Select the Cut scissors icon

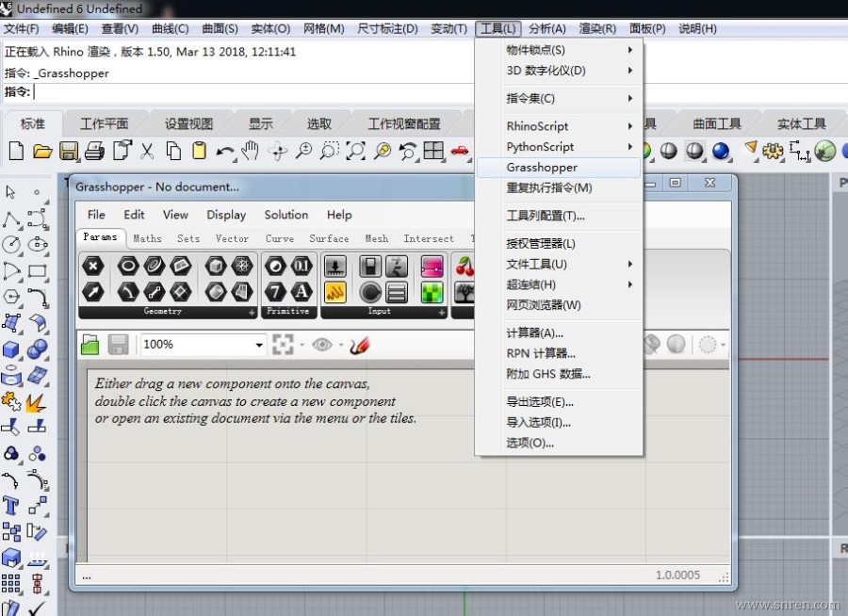click(x=147, y=151)
